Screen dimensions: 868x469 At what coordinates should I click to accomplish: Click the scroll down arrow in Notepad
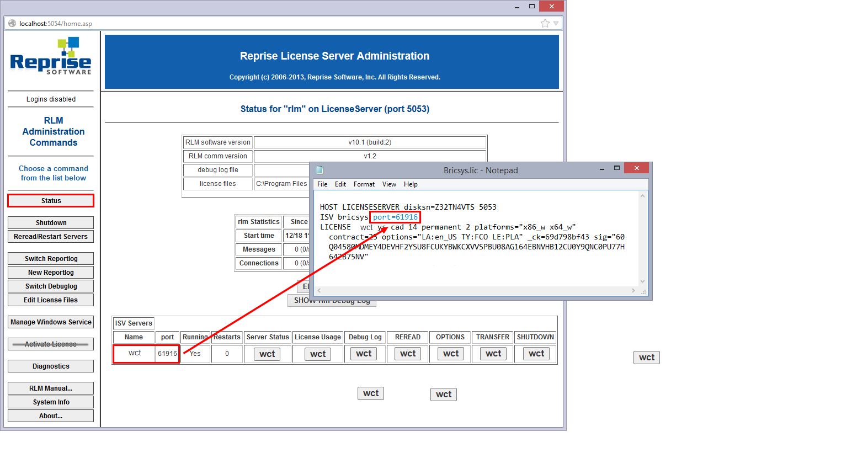[x=642, y=281]
